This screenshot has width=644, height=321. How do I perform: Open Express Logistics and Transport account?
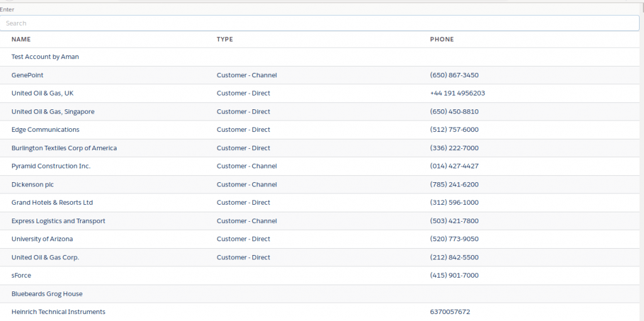click(58, 221)
